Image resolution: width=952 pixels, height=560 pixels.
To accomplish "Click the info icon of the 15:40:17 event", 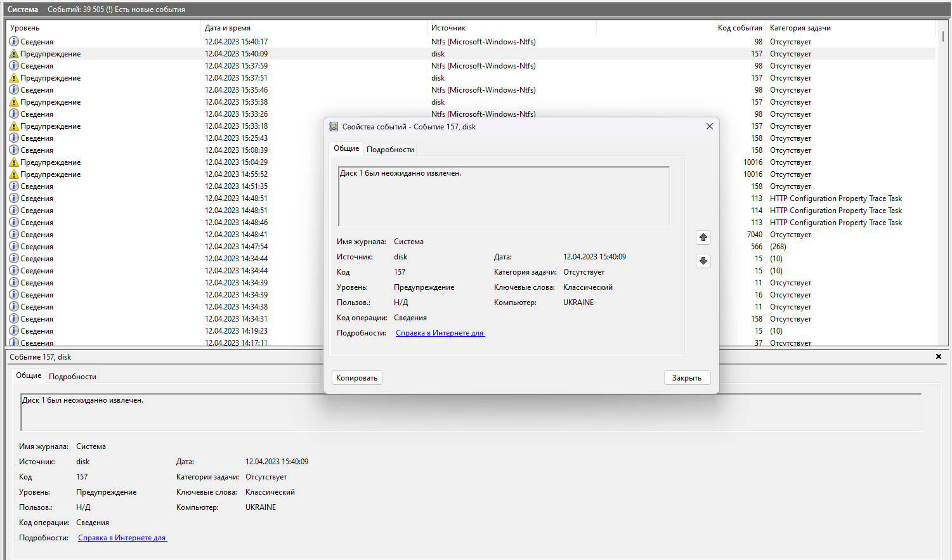I will [x=14, y=42].
